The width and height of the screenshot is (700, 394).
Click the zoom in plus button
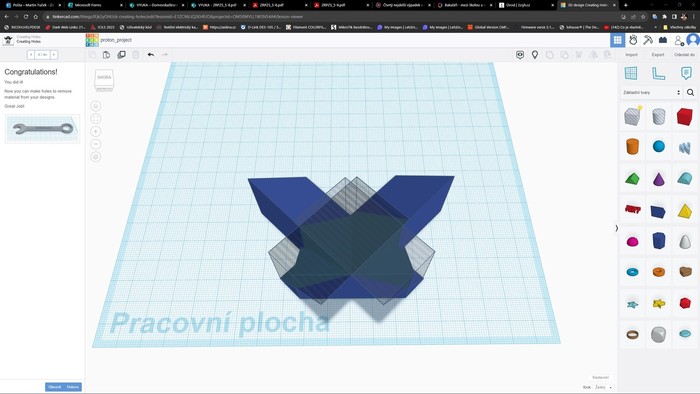pos(96,131)
